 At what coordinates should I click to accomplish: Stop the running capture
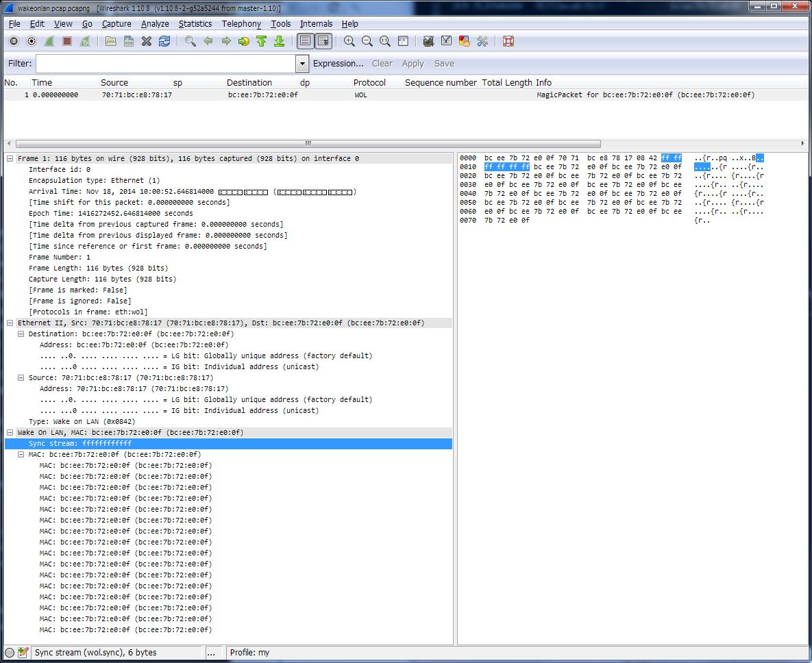(x=66, y=41)
